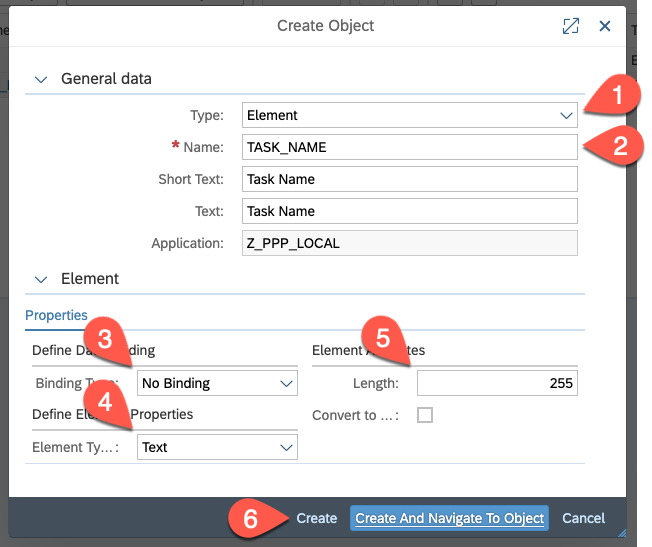This screenshot has height=547, width=652.
Task: Click the Length field showing 255
Action: pos(497,383)
